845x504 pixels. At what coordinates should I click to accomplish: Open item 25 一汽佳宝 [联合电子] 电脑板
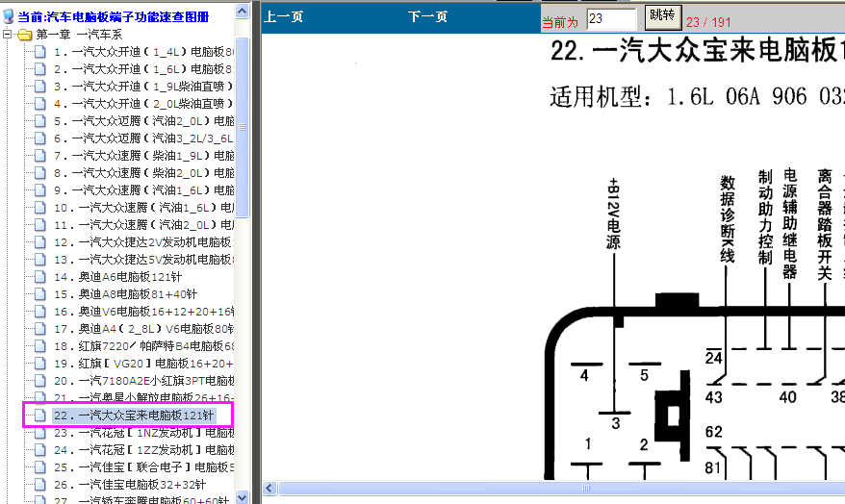(143, 466)
